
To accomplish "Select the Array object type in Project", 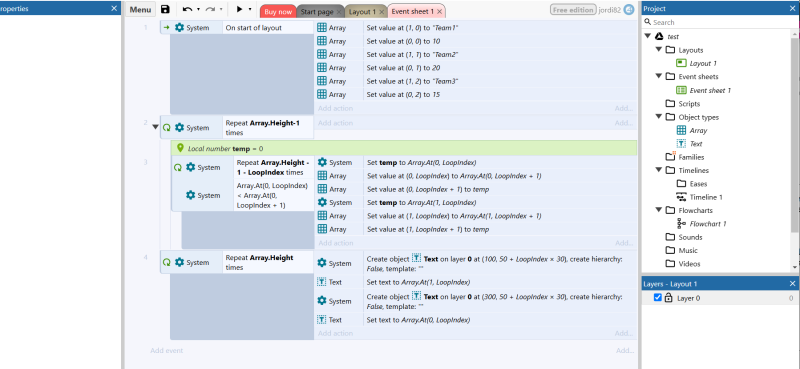I will pos(698,130).
